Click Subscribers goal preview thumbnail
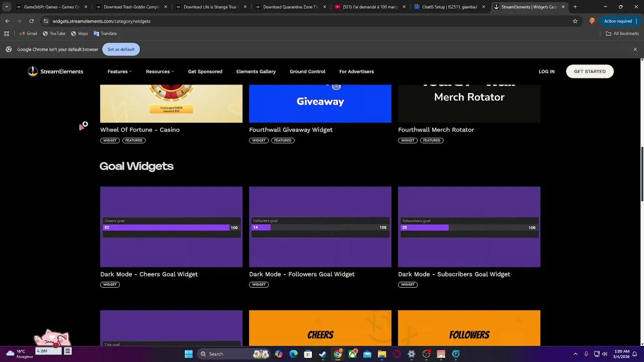This screenshot has height=362, width=644. (x=469, y=227)
